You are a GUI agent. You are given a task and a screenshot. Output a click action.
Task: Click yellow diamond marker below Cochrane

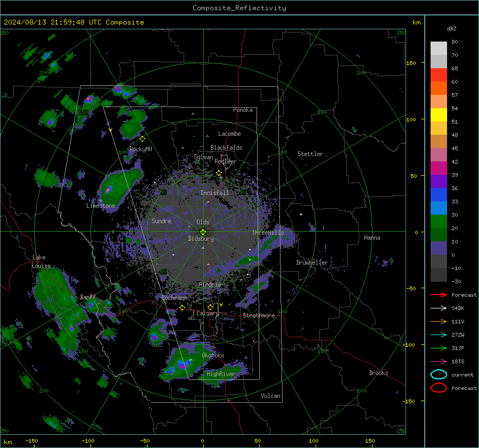coord(182,307)
